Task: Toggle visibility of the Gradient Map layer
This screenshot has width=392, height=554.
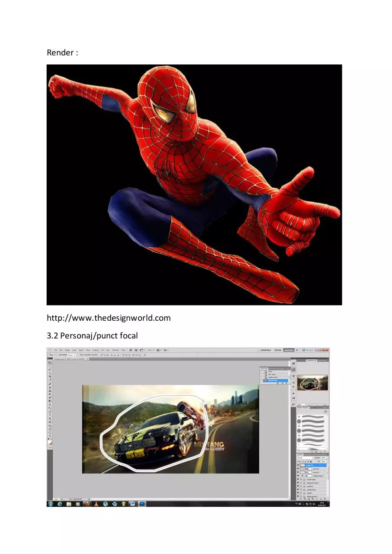Action: 298,476
